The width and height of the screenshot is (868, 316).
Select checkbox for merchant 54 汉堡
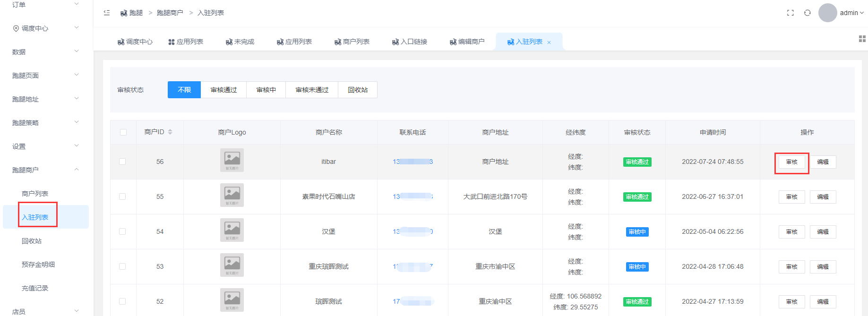point(122,231)
